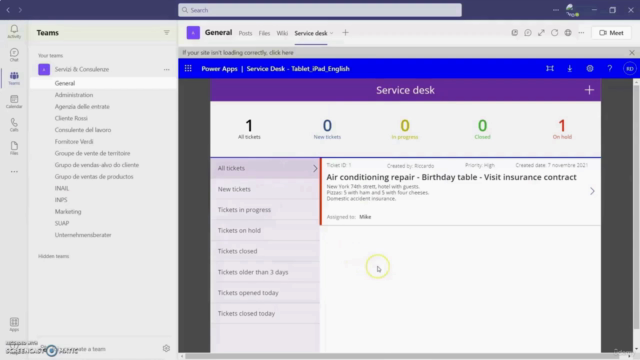
Task: Add a new ticket with plus icon
Action: coord(589,90)
